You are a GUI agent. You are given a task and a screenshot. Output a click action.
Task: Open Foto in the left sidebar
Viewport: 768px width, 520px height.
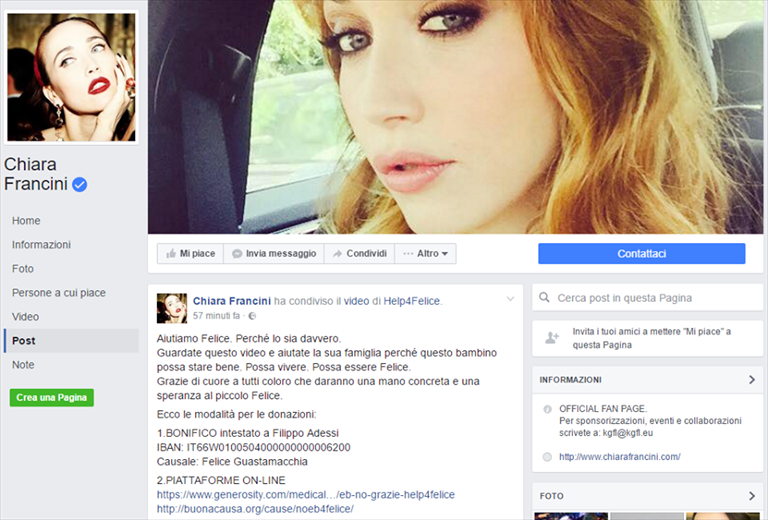pyautogui.click(x=23, y=269)
